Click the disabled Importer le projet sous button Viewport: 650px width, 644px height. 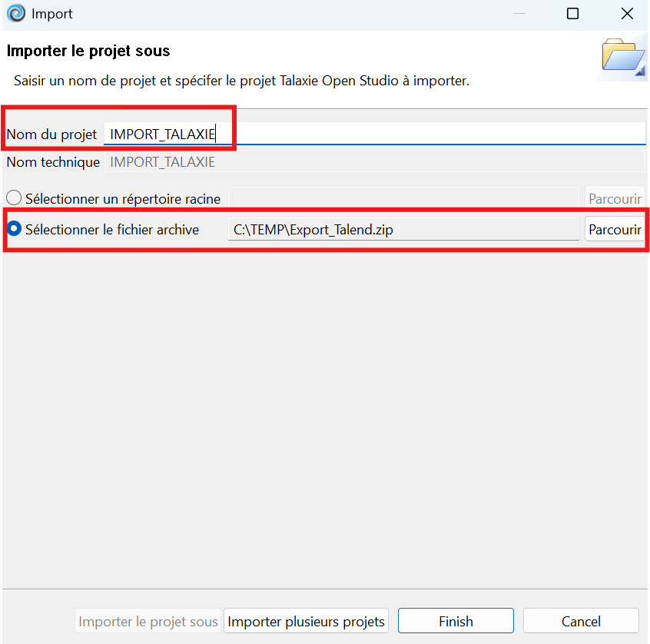click(149, 621)
